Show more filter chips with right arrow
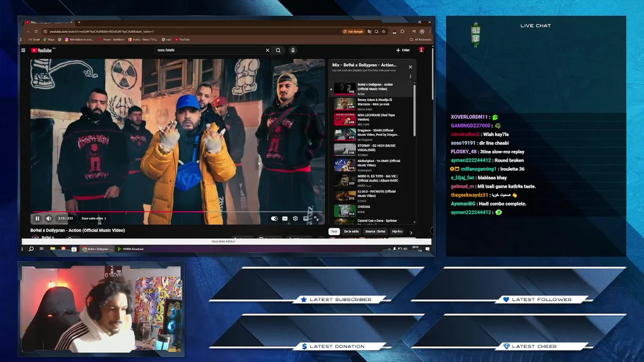Screen dimensions: 644x362 pos(411,232)
